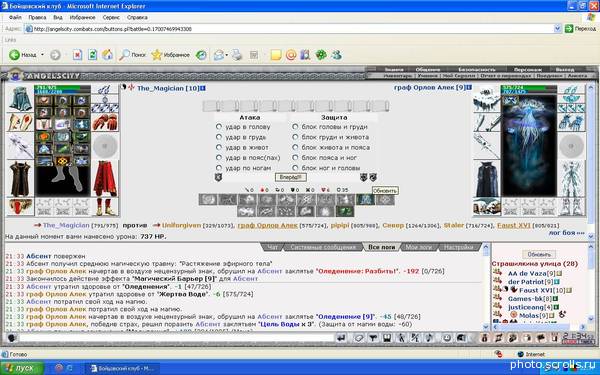The width and height of the screenshot is (600, 375).
Task: Click the IE Home icon
Action: 107,55
